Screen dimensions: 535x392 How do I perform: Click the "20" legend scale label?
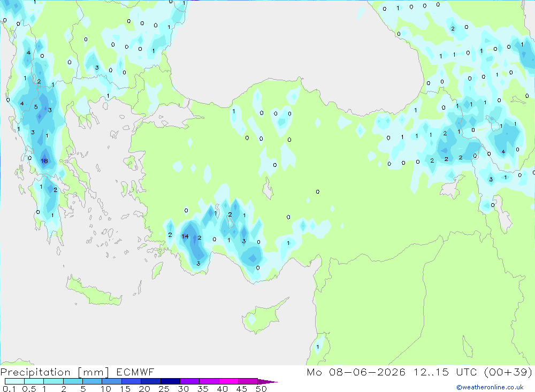pos(144,389)
